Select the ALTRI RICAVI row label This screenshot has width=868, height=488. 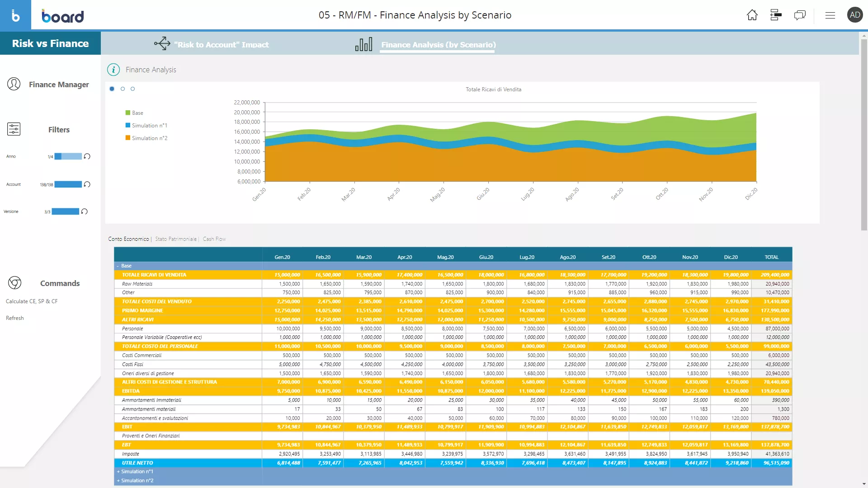click(x=138, y=319)
